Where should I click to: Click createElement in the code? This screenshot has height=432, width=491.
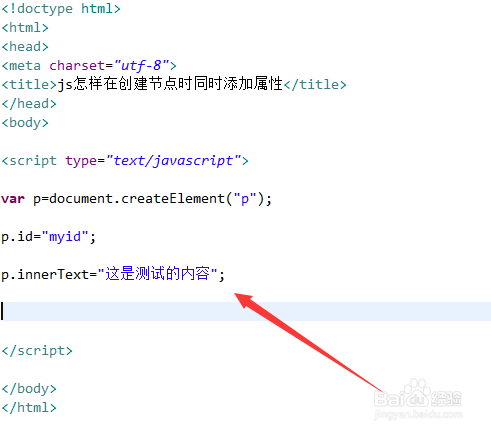pos(173,199)
